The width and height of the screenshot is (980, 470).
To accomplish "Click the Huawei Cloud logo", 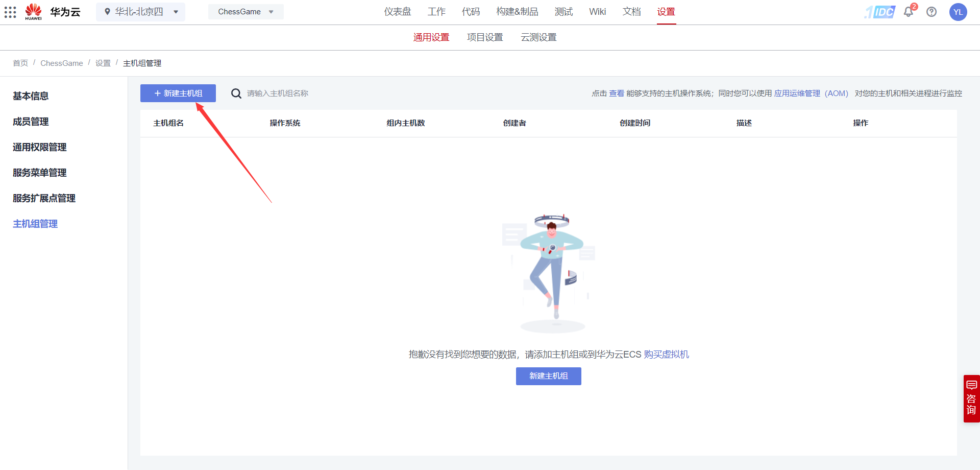I will point(33,11).
